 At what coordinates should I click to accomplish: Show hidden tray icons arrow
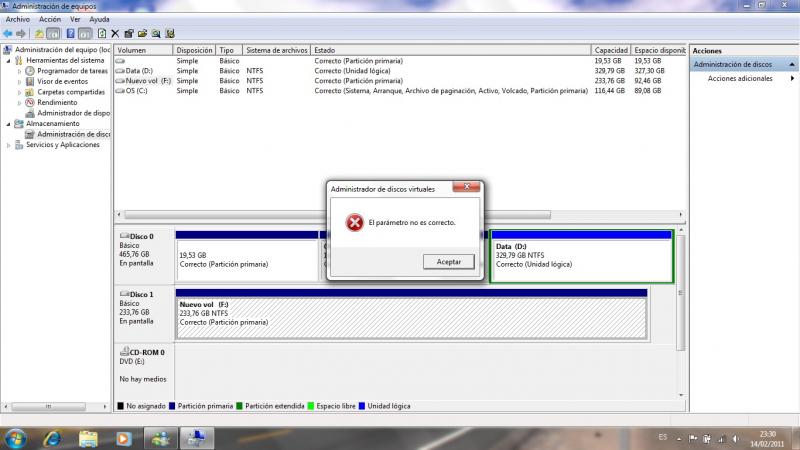click(x=679, y=438)
